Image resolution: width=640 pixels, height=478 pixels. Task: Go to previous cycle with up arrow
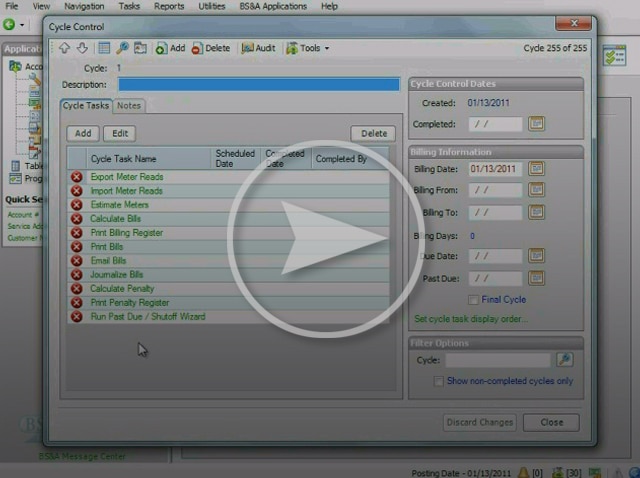[x=64, y=48]
